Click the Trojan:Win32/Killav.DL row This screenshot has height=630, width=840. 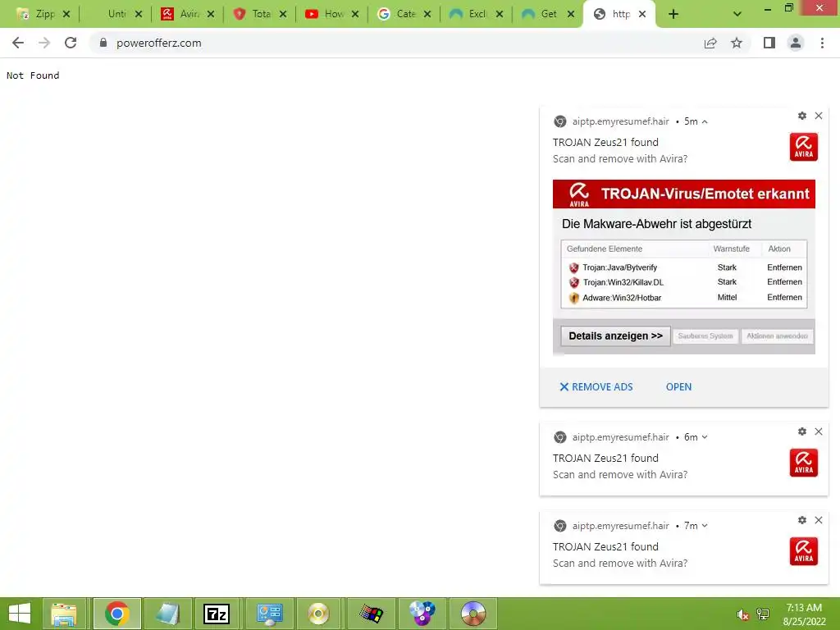tap(684, 282)
